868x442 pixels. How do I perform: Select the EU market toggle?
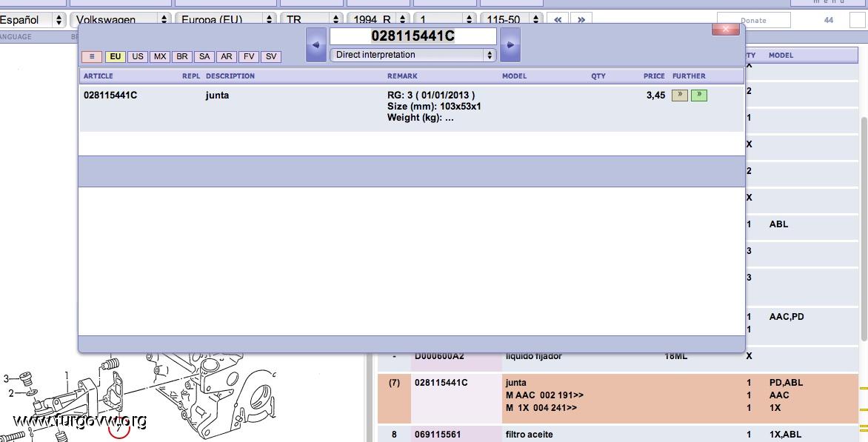pyautogui.click(x=116, y=57)
